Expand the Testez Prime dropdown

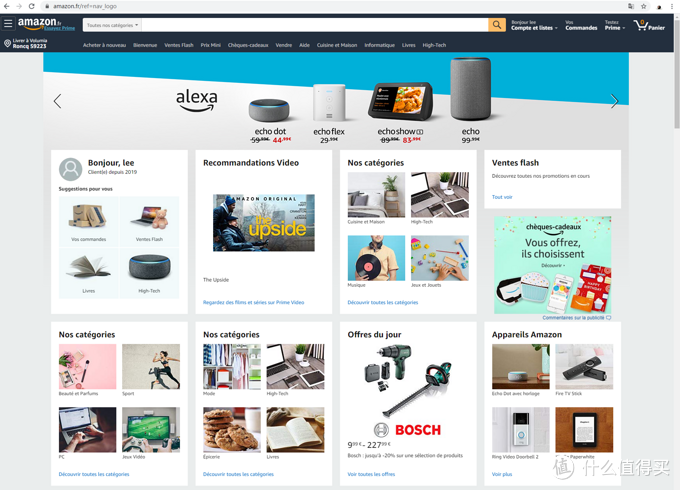tap(615, 25)
